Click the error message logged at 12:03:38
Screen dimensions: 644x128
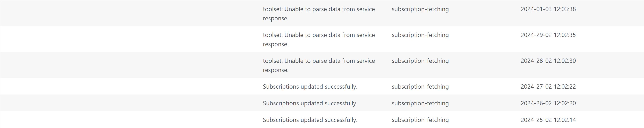[x=319, y=14]
